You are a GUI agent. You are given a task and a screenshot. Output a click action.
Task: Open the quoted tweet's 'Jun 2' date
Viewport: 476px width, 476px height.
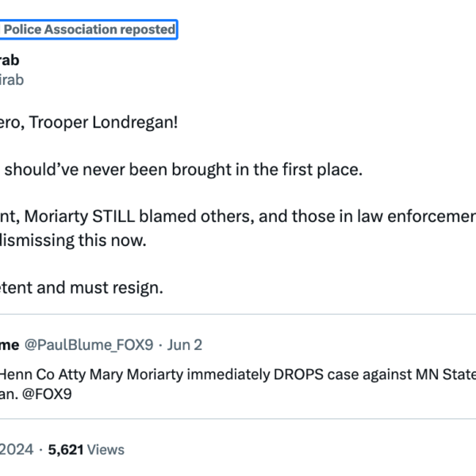click(184, 345)
